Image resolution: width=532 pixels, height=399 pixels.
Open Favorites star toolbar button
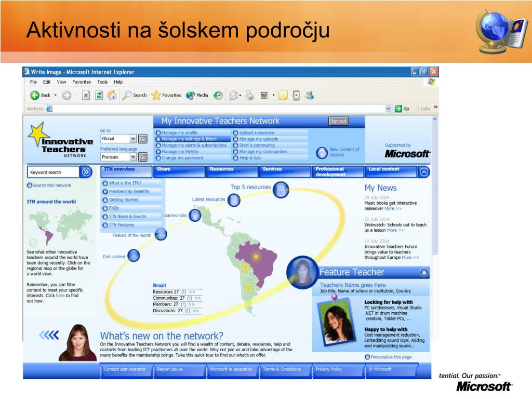pyautogui.click(x=166, y=96)
